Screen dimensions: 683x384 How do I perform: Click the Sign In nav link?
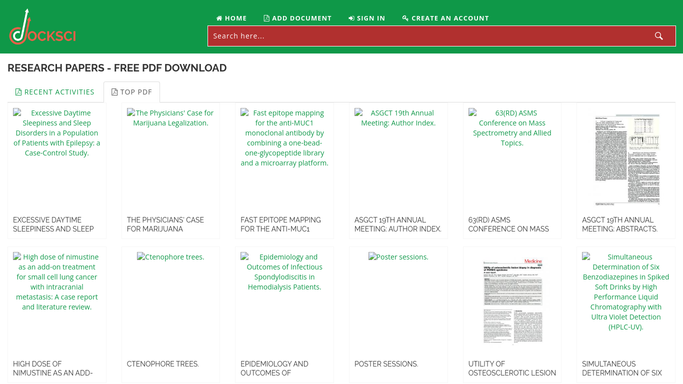click(367, 18)
